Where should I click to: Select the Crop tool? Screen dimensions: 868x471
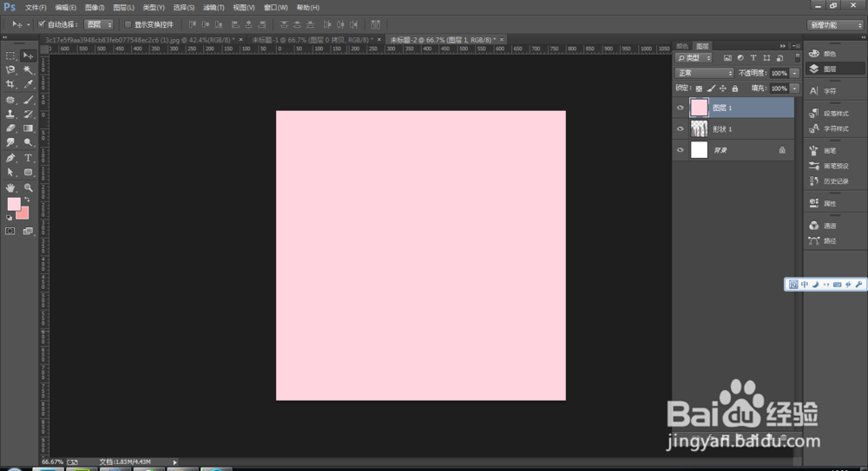click(x=10, y=84)
